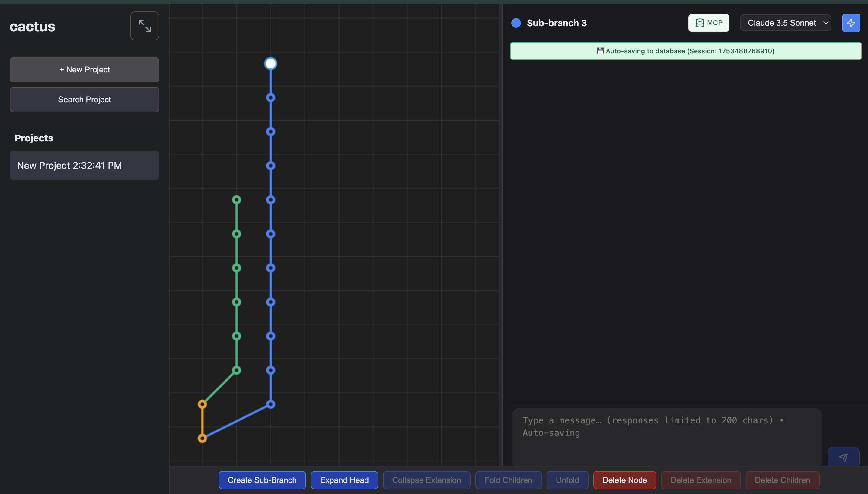Viewport: 868px width, 494px height.
Task: Click the Sub-branch 3 blue color dot
Action: [516, 23]
